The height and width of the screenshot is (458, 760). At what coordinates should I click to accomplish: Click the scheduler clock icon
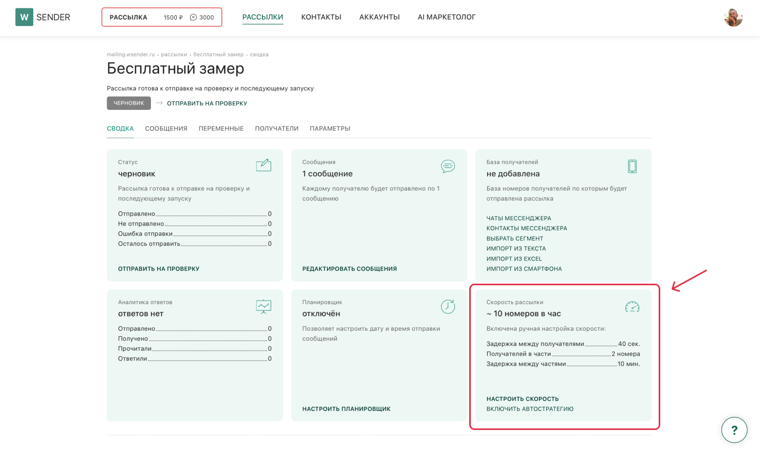[448, 306]
